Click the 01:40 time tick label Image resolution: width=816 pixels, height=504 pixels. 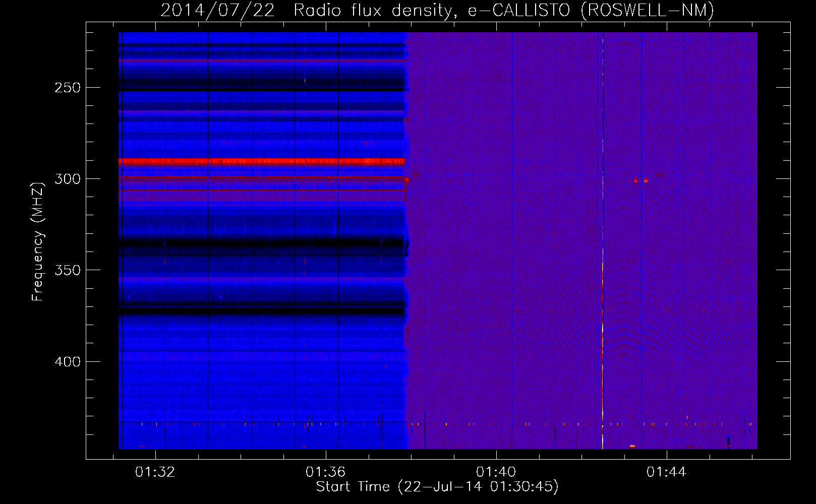coord(496,472)
